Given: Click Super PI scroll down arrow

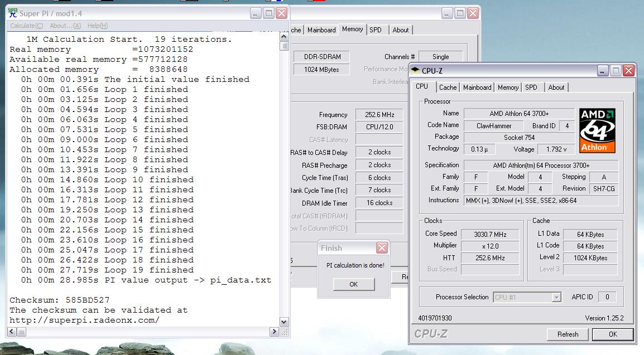Looking at the screenshot, I should [x=284, y=322].
